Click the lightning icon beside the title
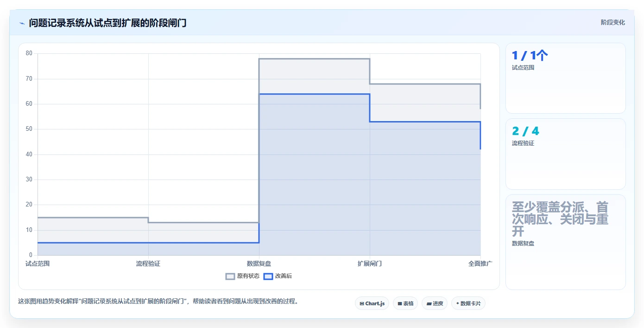644x328 pixels. (x=22, y=23)
